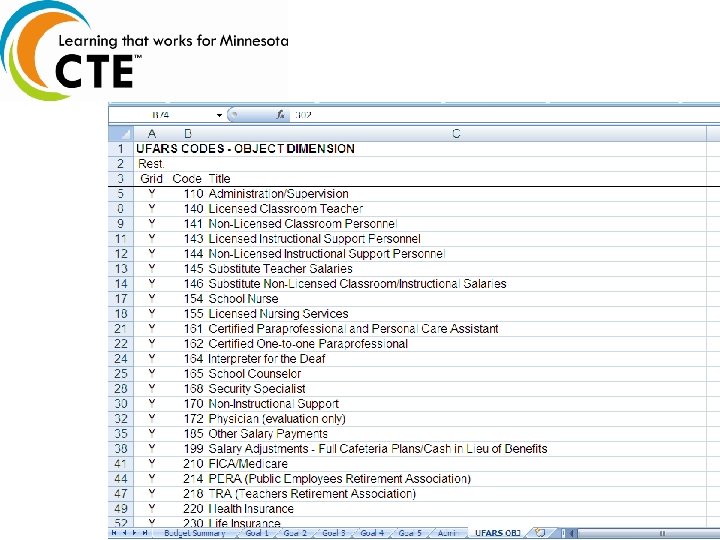Select the Y grid cell in row 41

[x=152, y=464]
